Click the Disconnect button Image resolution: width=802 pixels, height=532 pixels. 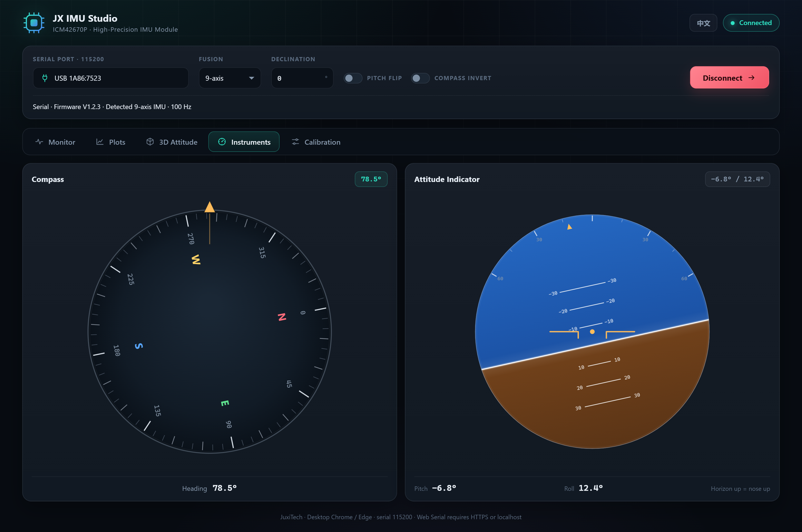tap(729, 77)
